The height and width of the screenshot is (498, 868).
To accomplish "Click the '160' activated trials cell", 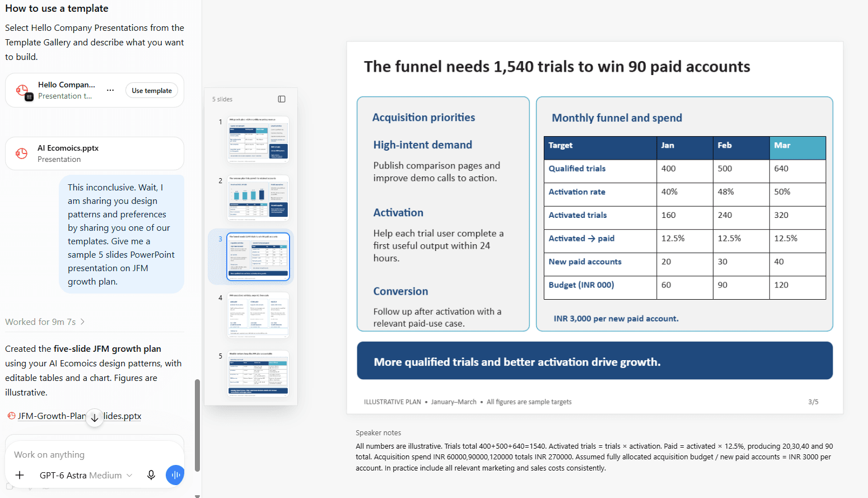I will [685, 218].
